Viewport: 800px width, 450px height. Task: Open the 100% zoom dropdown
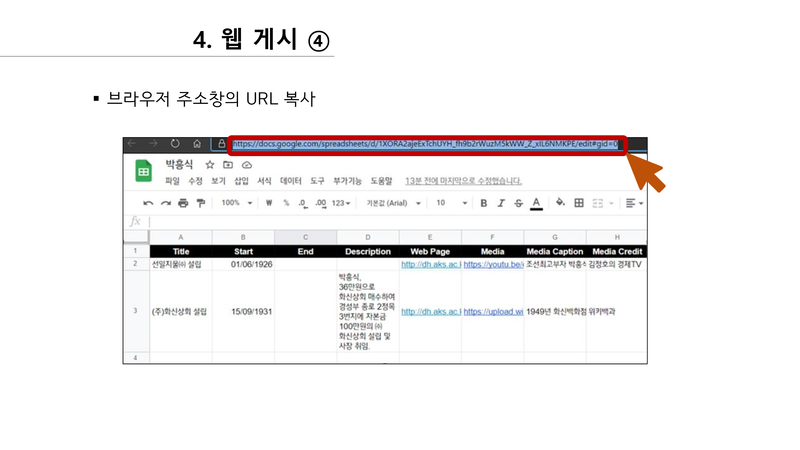click(236, 203)
